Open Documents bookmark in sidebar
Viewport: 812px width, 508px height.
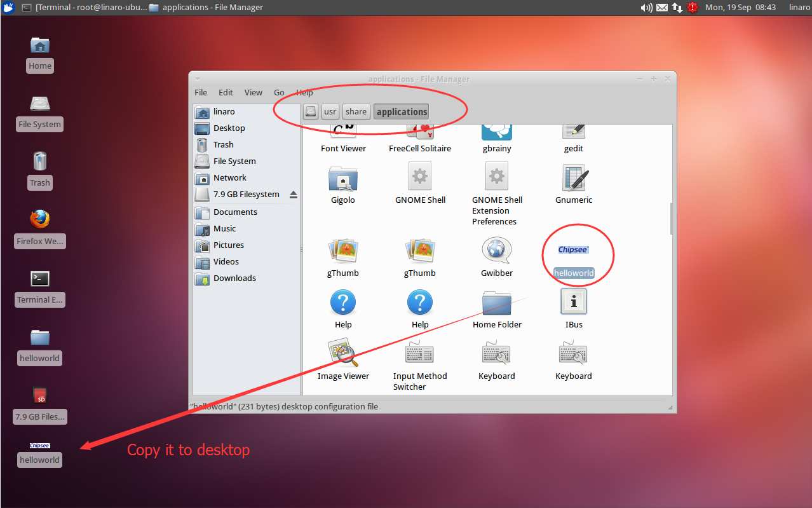click(x=246, y=212)
